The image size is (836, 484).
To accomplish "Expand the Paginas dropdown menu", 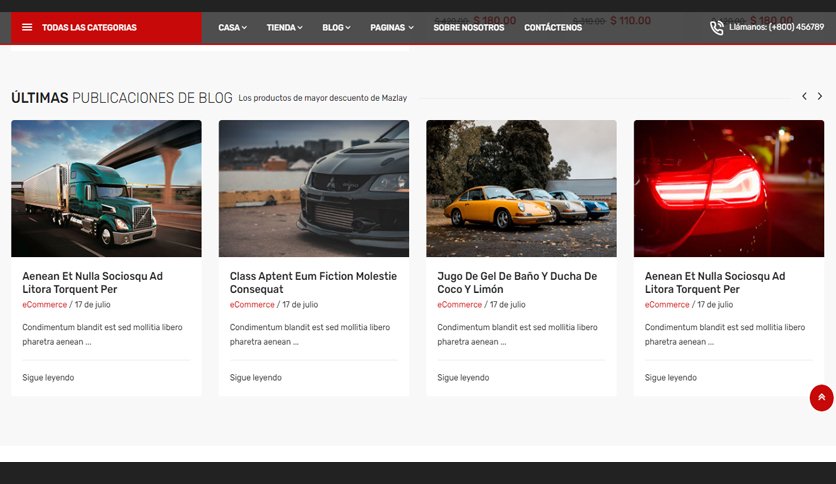I will tap(392, 27).
